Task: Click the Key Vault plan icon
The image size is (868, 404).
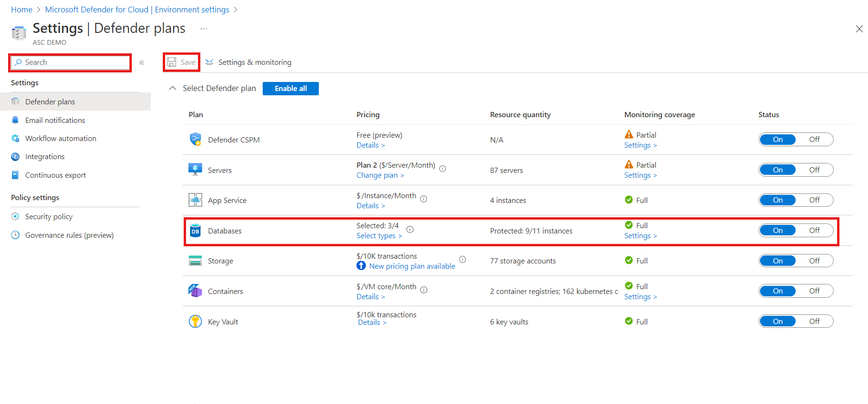Action: 195,322
